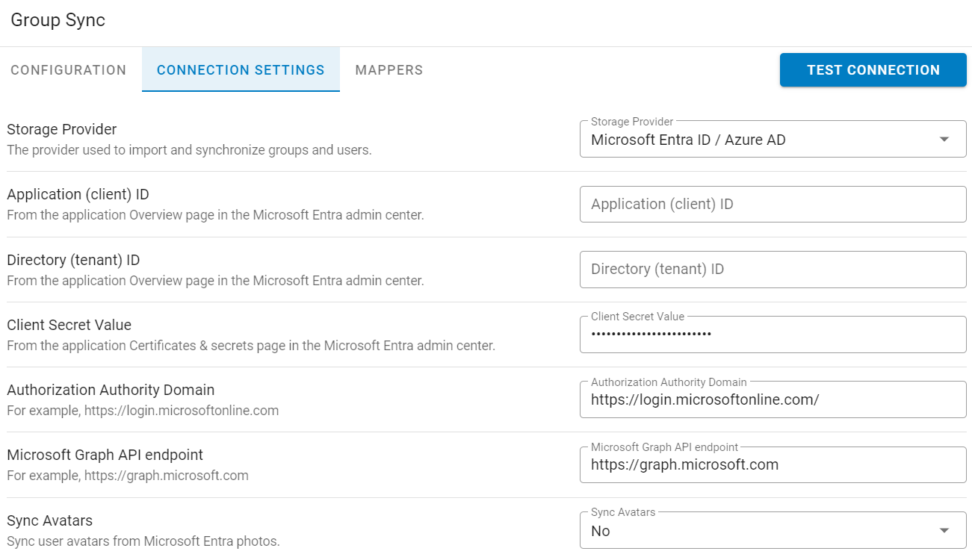Click the Group Sync page heading
This screenshot has width=972, height=560.
[x=58, y=20]
